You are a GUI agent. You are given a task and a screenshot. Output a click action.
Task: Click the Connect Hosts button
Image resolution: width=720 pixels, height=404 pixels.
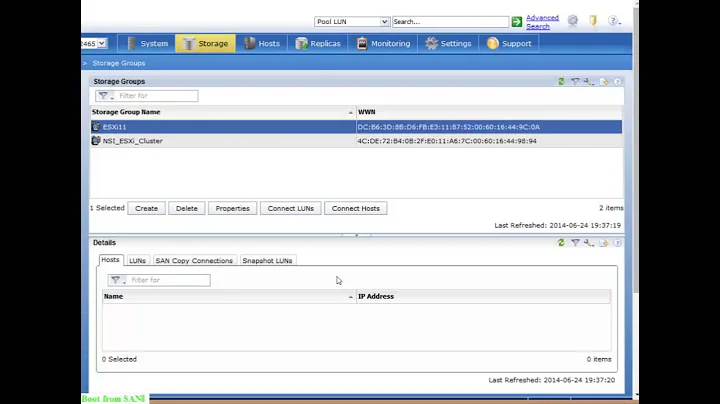[x=355, y=208]
